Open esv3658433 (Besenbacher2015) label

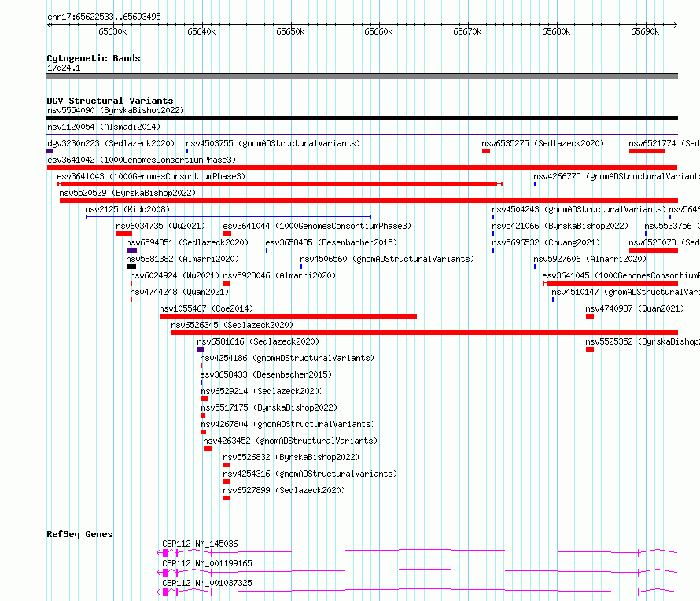pos(266,374)
